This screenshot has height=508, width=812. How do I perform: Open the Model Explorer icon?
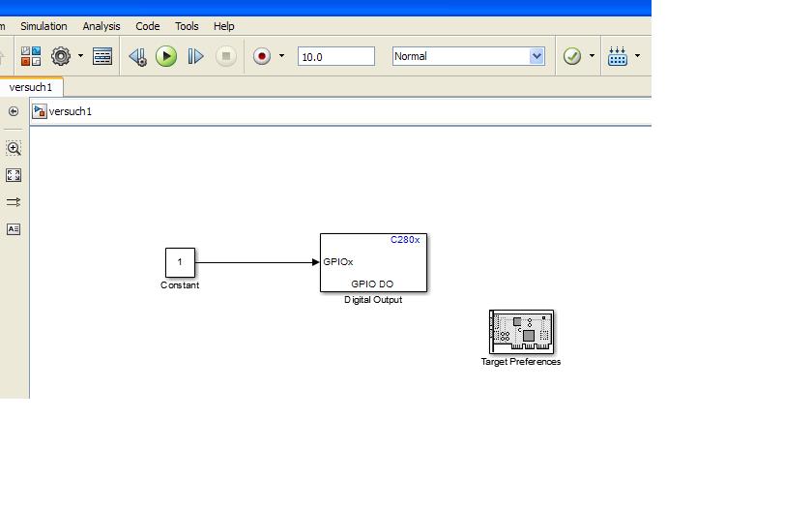102,56
